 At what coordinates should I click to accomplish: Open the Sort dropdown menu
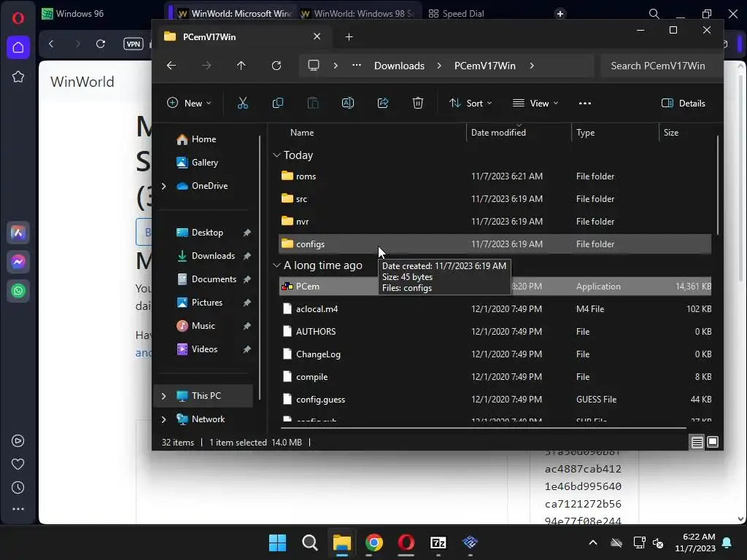pyautogui.click(x=471, y=104)
